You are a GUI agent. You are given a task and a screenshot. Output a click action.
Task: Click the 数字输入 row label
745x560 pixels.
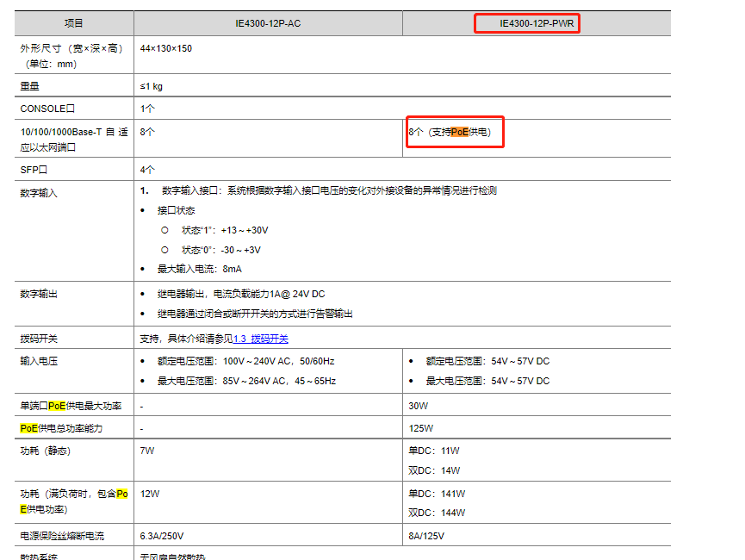pos(39,193)
